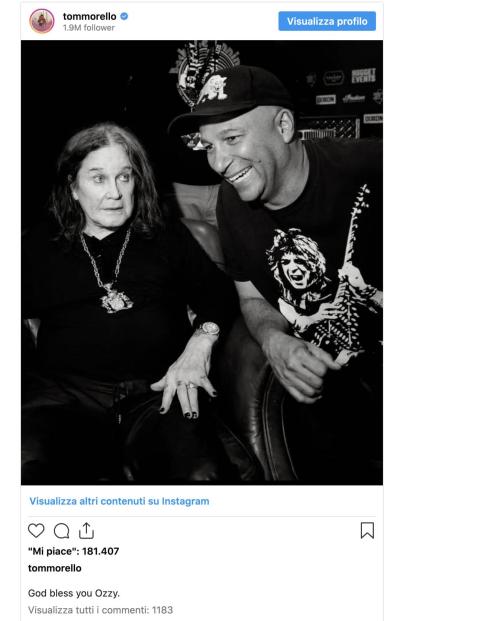Save the post with the bookmark icon
The image size is (503, 621).
click(367, 531)
